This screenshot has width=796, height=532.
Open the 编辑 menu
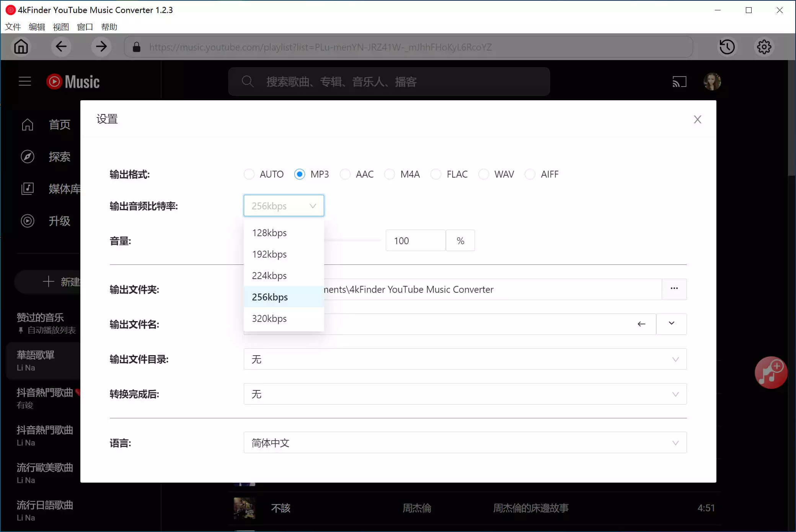click(x=37, y=27)
